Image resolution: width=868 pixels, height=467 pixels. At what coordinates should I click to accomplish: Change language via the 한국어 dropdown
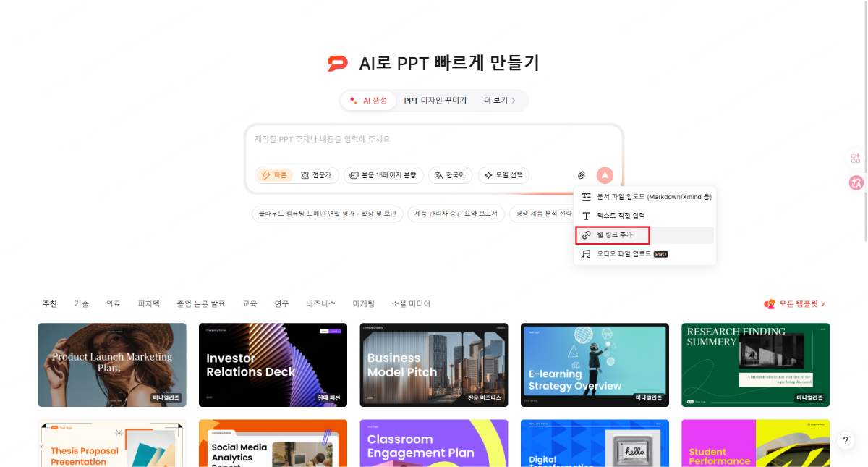[x=449, y=175]
